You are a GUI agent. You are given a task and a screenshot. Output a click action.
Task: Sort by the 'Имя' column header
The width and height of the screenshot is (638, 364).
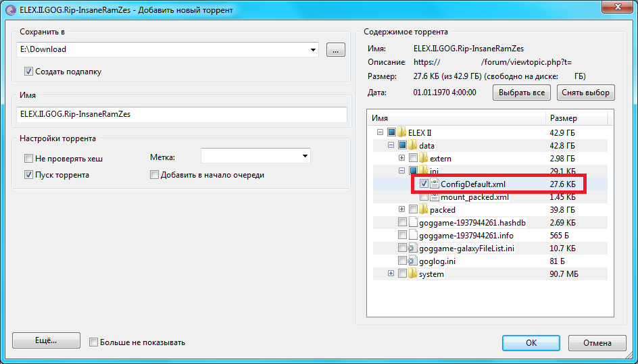pyautogui.click(x=456, y=118)
